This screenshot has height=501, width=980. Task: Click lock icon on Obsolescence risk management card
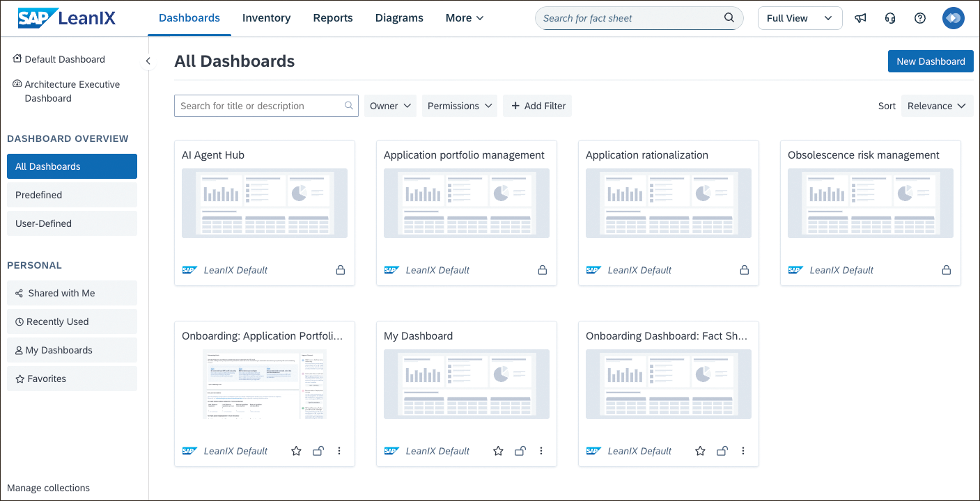(947, 270)
